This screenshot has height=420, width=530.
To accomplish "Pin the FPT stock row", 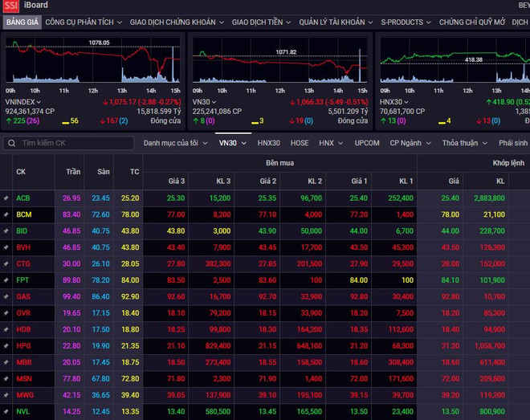I will 6,279.
